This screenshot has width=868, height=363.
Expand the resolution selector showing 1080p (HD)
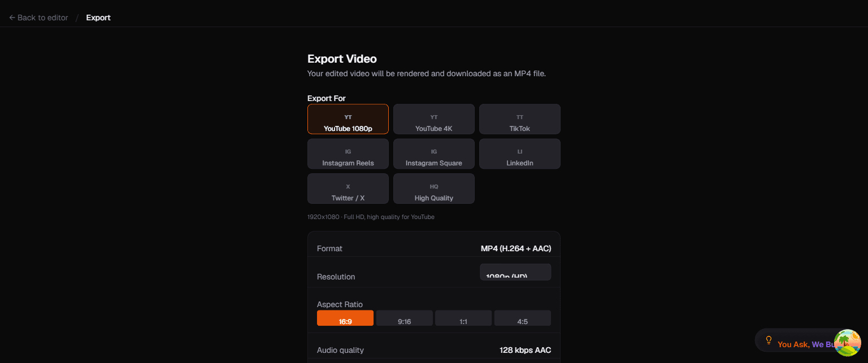(515, 272)
